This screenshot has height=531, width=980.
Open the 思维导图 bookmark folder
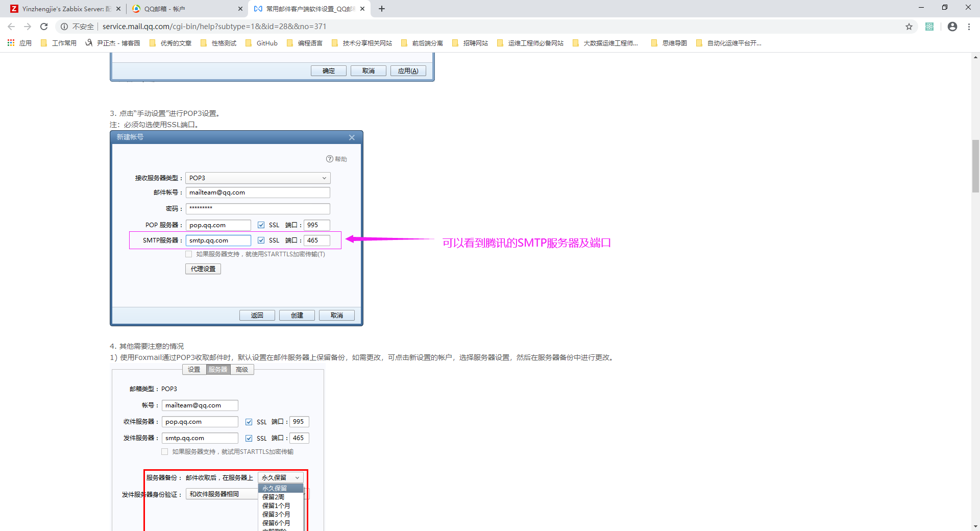669,43
